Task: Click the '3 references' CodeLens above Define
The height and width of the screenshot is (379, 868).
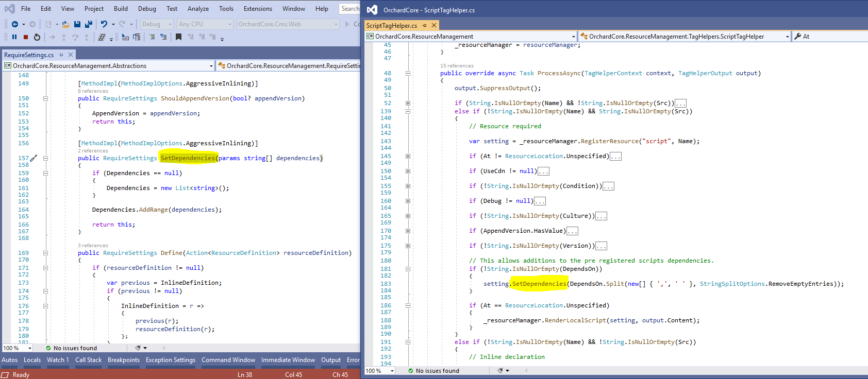Action: tap(93, 246)
